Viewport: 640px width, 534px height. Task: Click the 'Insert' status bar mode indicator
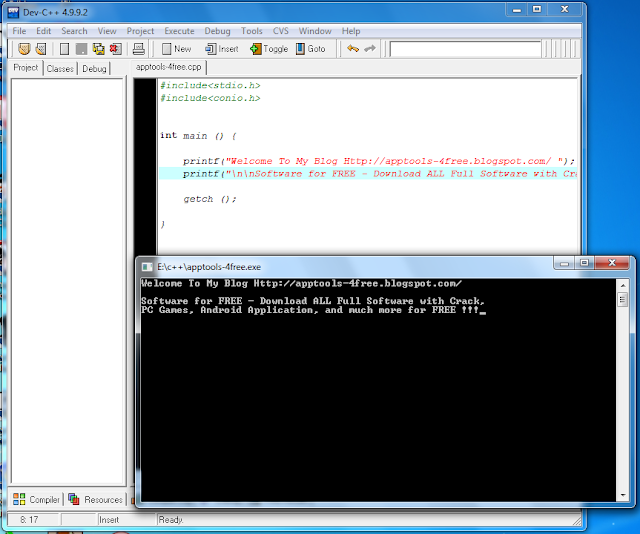point(109,520)
